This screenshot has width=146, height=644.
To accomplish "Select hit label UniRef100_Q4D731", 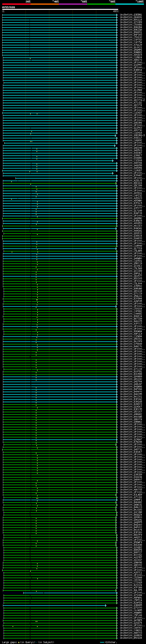I will click(x=131, y=450).
